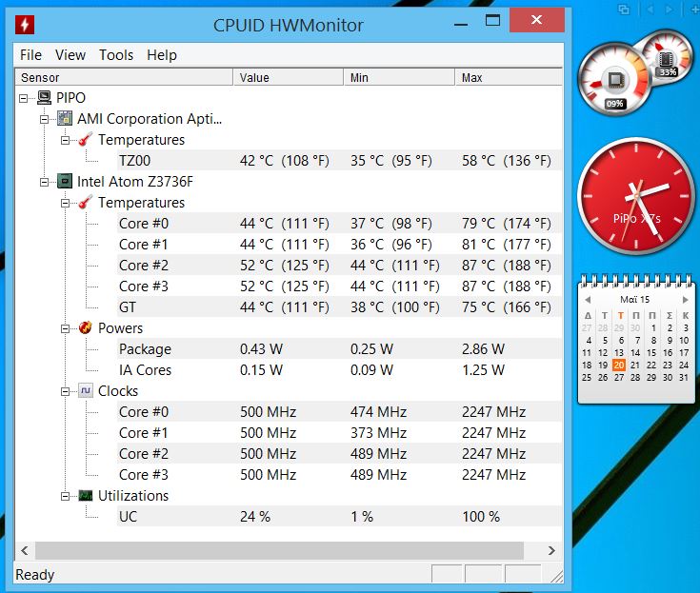This screenshot has height=593, width=700.
Task: Click the PIPO root tree label
Action: click(70, 97)
